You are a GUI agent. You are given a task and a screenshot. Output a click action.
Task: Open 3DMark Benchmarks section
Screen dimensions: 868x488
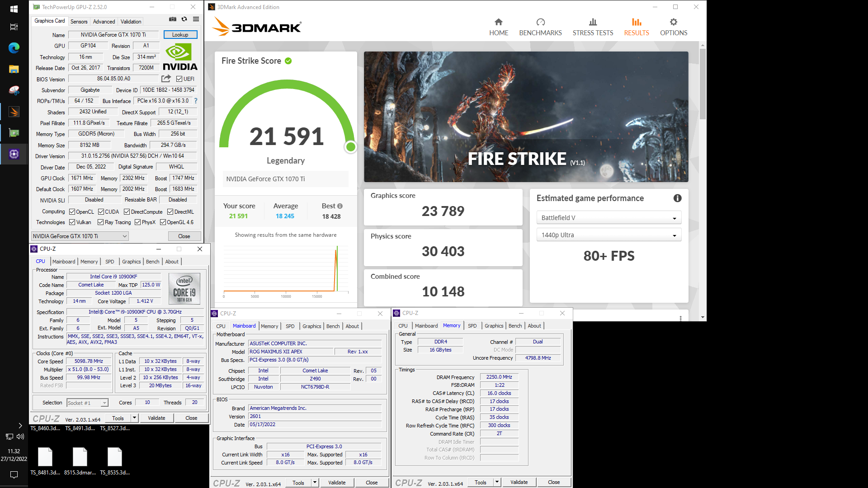[x=540, y=27]
